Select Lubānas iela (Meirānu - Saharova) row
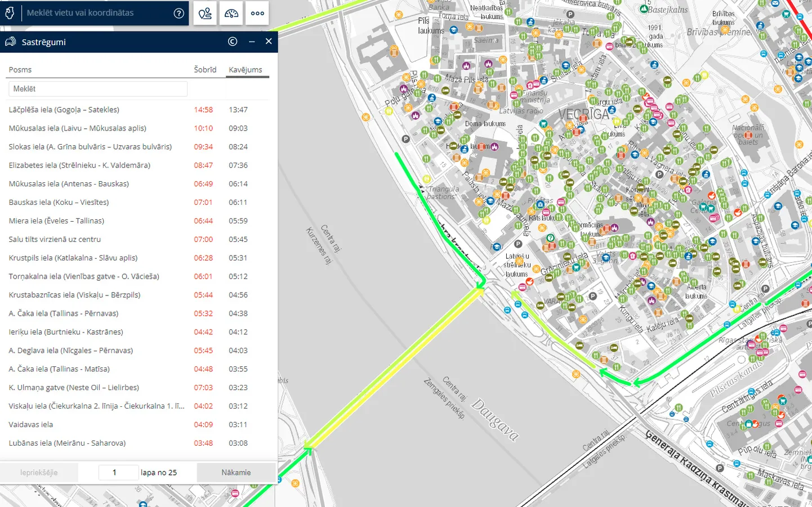This screenshot has width=812, height=507. 139,443
